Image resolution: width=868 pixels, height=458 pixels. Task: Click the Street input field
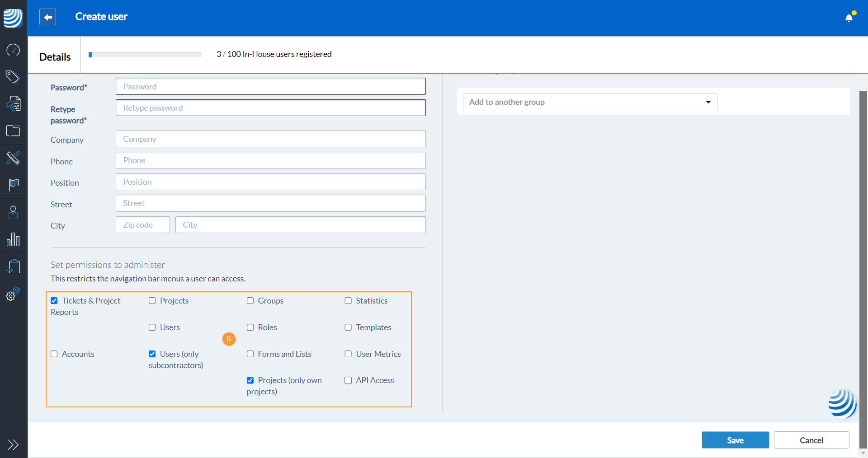click(x=270, y=203)
